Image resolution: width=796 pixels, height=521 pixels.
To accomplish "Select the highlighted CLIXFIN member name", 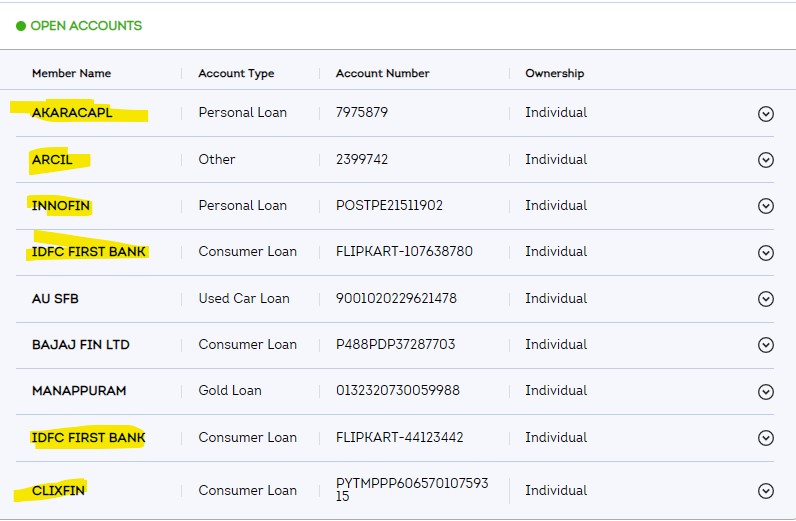I will coord(58,490).
